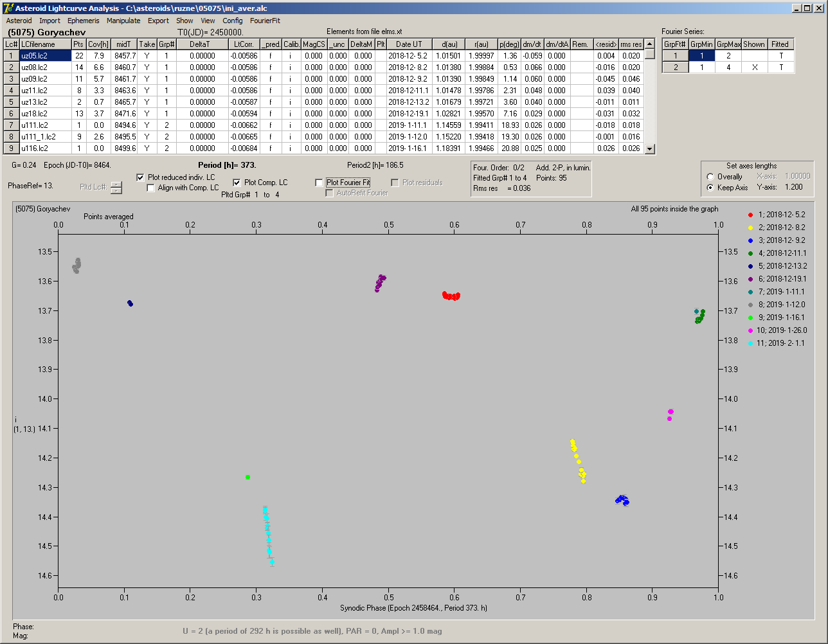Click row header number 5
The image size is (828, 644).
(x=12, y=102)
